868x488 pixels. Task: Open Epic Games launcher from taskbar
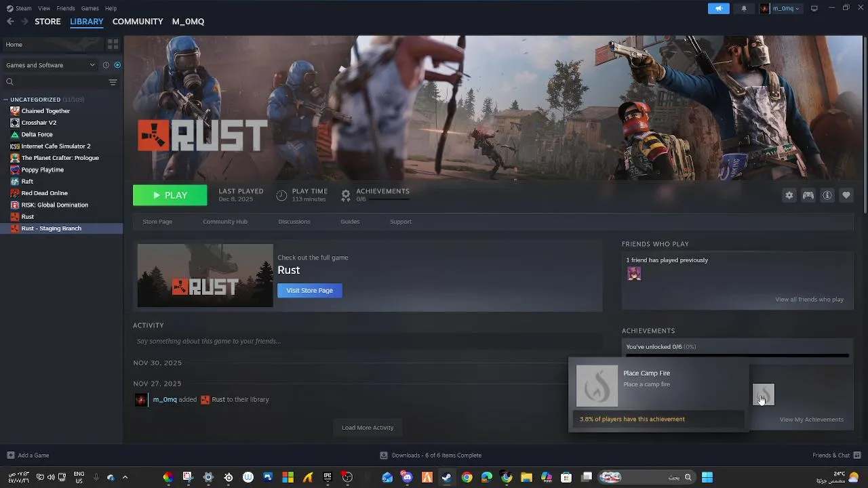pyautogui.click(x=328, y=477)
